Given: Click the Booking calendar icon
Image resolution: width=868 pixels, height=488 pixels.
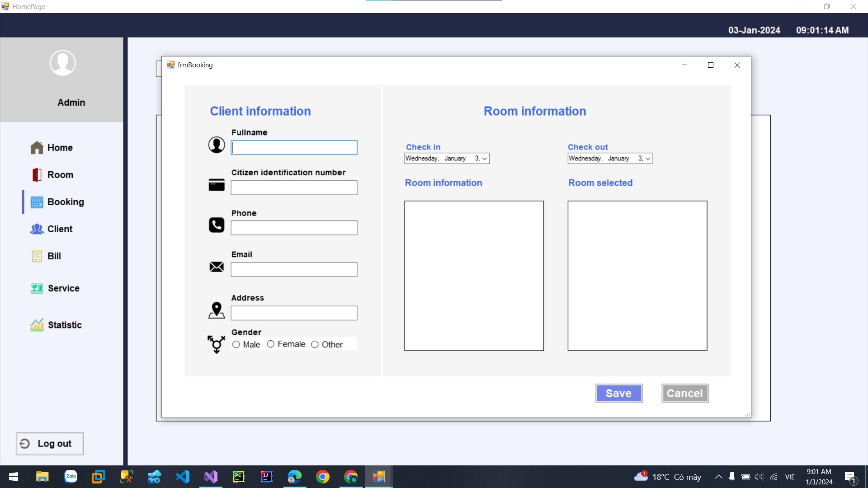Looking at the screenshot, I should pyautogui.click(x=37, y=202).
